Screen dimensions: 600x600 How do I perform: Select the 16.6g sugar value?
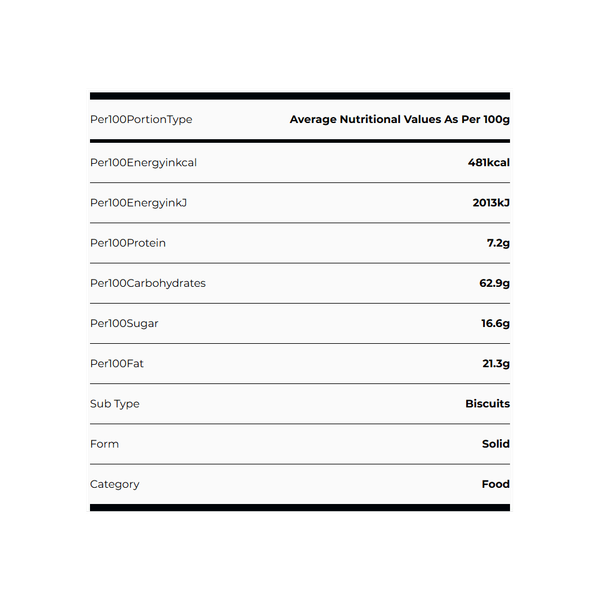pos(495,324)
